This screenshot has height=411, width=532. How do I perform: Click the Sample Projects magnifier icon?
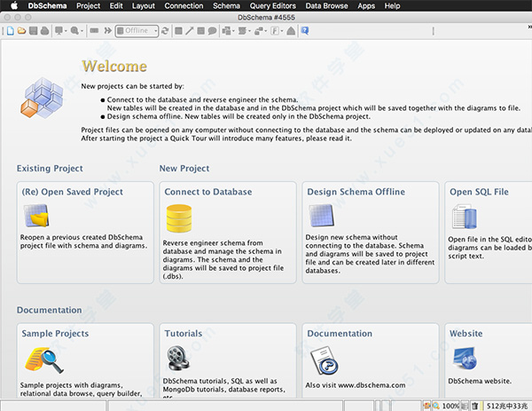click(44, 360)
